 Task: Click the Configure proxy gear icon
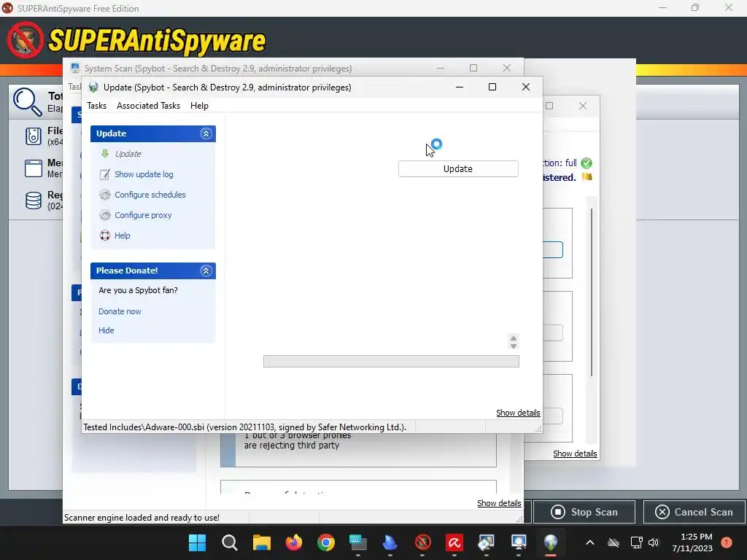[105, 215]
